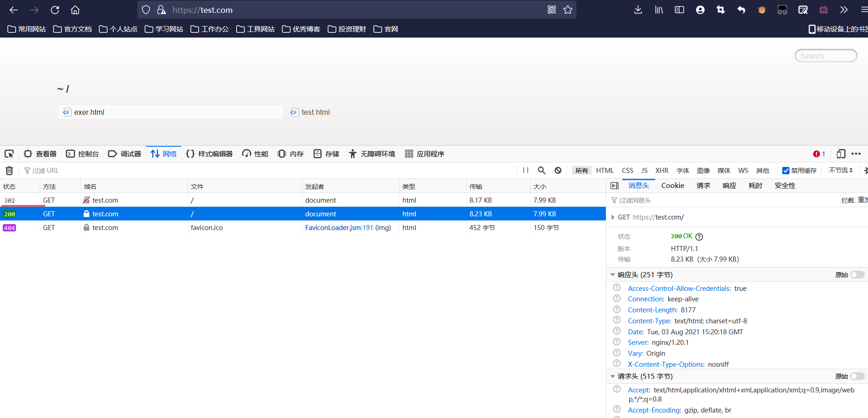The width and height of the screenshot is (868, 418).
Task: Focus the page Search box
Action: tap(826, 56)
